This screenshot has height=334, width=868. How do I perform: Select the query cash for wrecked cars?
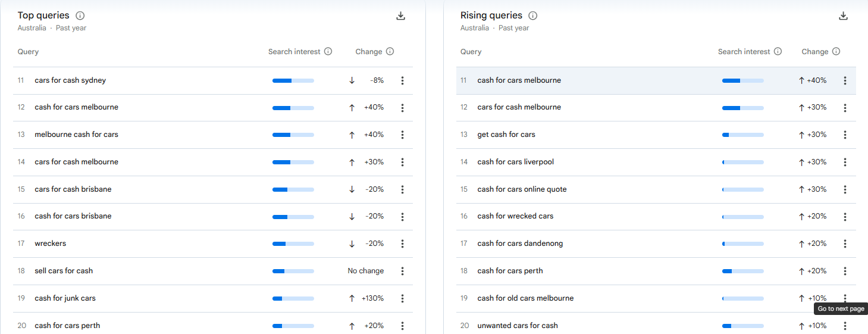515,216
